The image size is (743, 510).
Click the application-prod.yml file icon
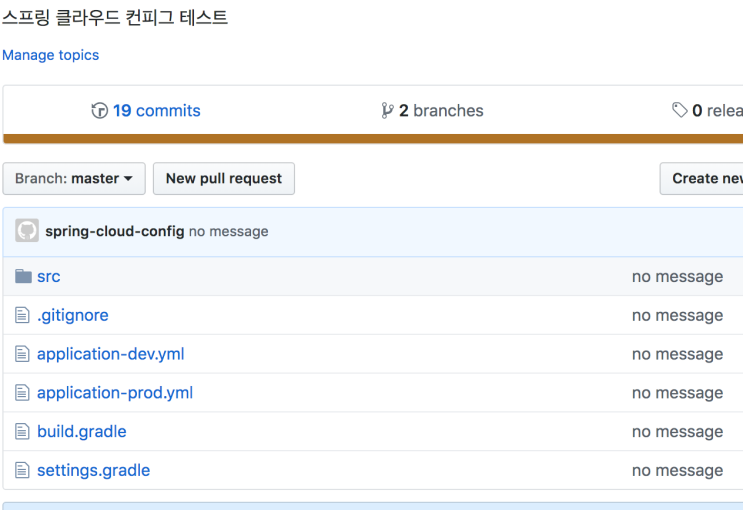tap(22, 392)
